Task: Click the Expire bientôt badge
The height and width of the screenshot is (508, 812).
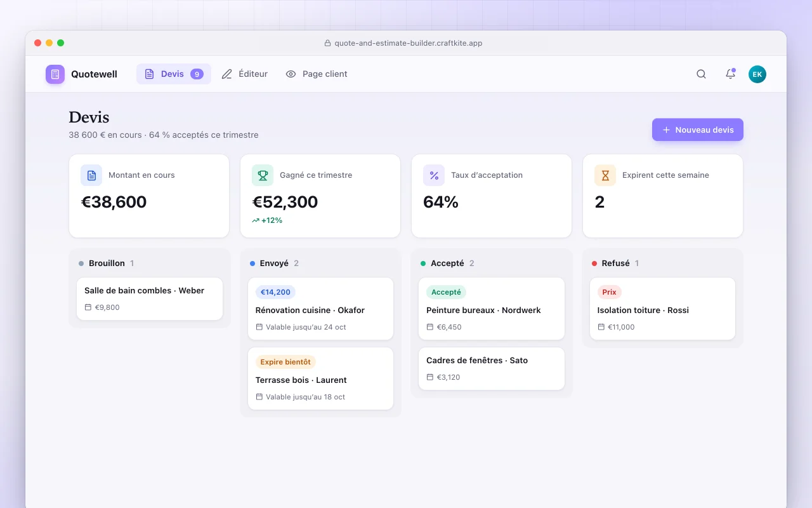Action: coord(285,362)
